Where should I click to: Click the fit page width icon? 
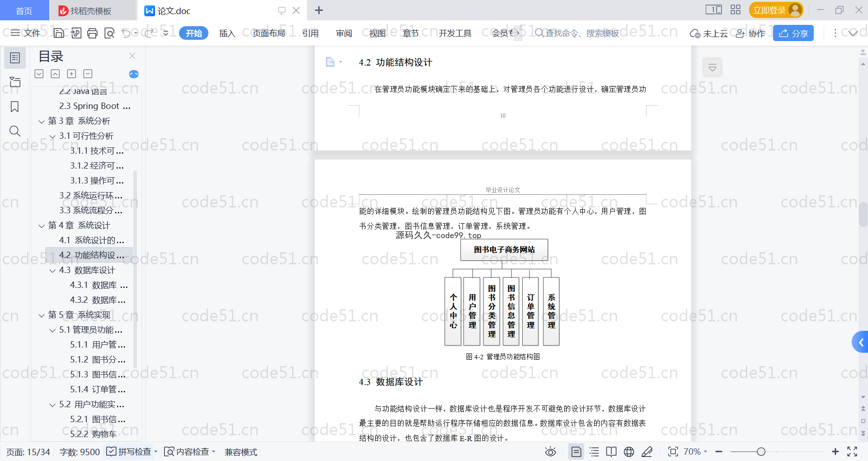pos(673,452)
